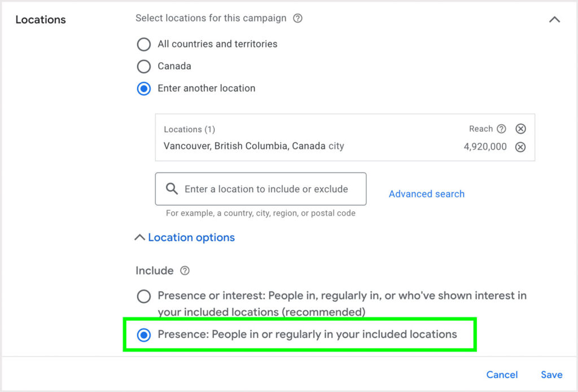Click the magnifying glass search icon
This screenshot has height=392, width=578.
point(172,189)
